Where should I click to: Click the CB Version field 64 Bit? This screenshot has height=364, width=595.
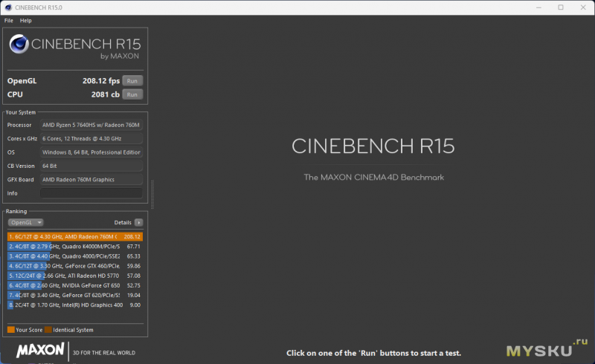(91, 166)
